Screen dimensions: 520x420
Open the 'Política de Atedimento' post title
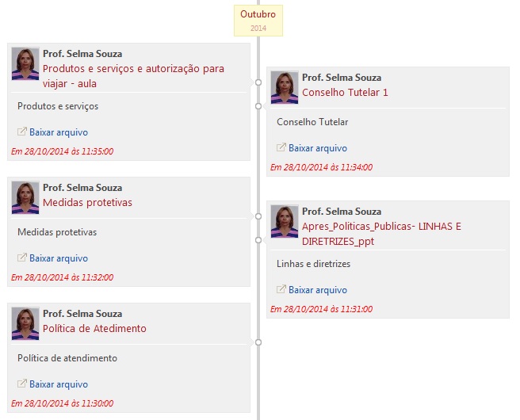[94, 328]
